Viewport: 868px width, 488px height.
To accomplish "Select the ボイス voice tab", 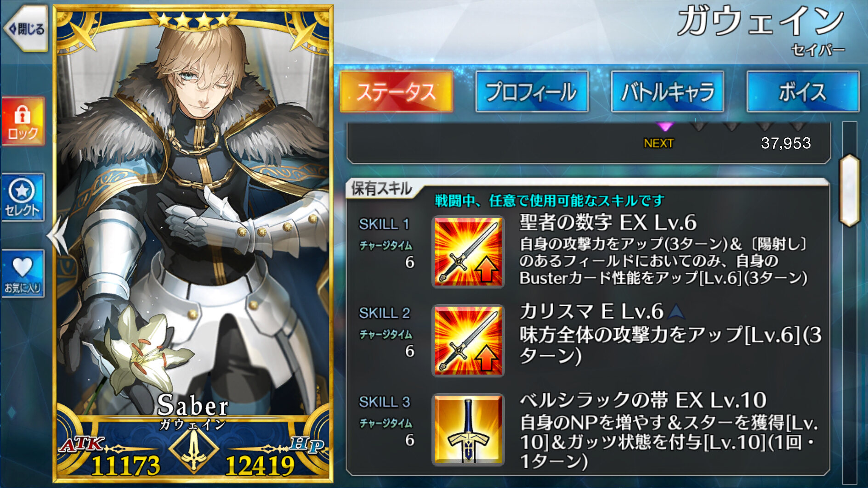I will [x=802, y=92].
